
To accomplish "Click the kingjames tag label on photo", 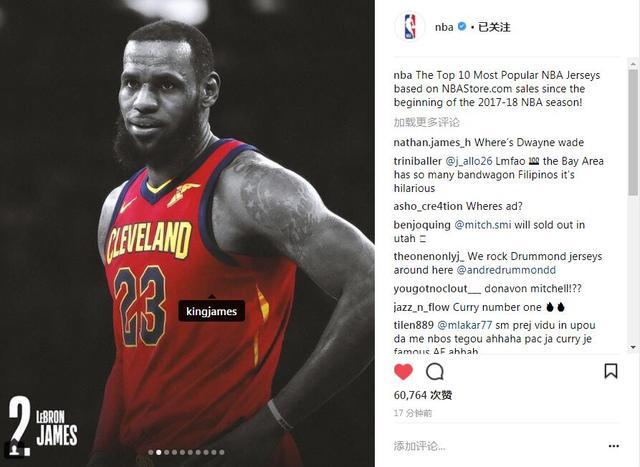I will pyautogui.click(x=211, y=311).
